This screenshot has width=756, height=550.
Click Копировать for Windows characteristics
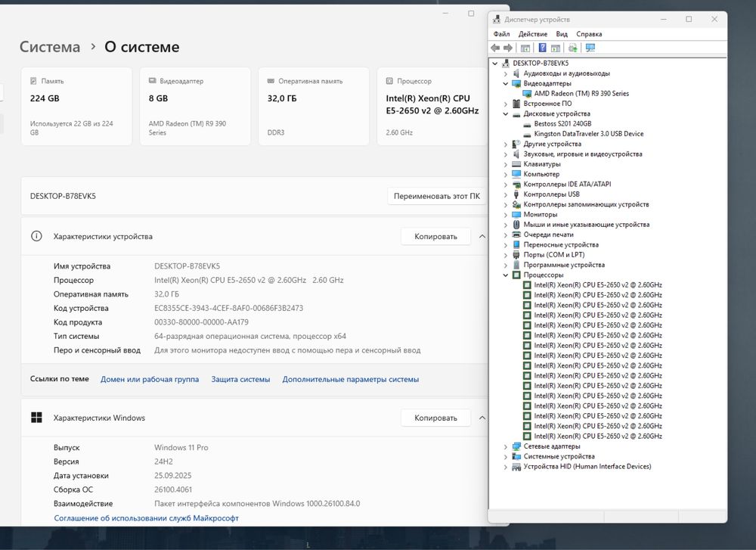[436, 418]
